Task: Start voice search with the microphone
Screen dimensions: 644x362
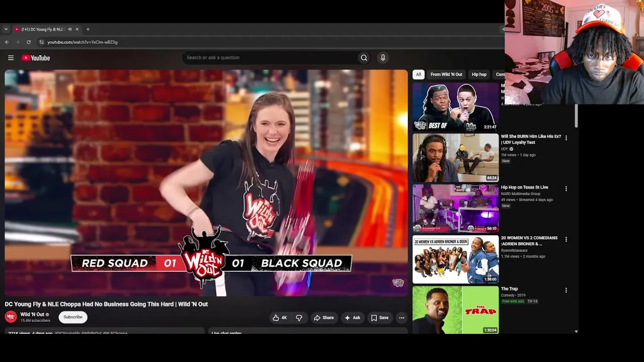Action: (383, 58)
